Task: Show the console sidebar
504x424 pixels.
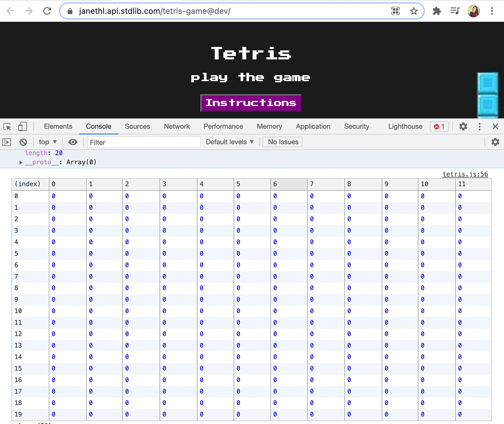Action: coord(7,142)
